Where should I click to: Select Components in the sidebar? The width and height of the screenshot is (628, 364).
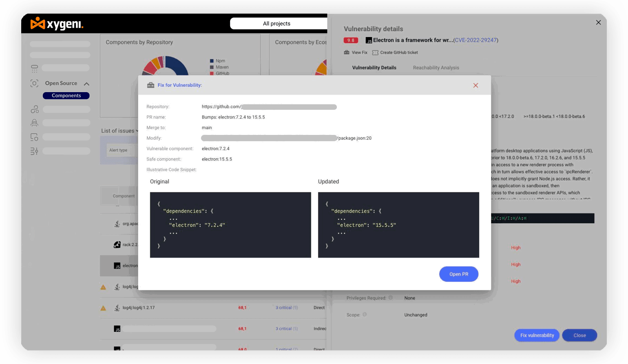tap(66, 96)
